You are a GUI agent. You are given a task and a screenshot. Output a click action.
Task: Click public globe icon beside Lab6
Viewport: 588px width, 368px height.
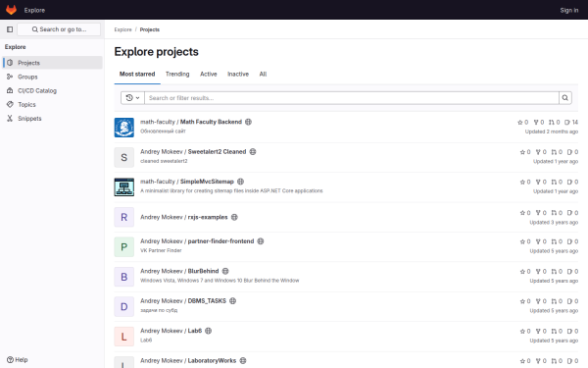pyautogui.click(x=209, y=331)
